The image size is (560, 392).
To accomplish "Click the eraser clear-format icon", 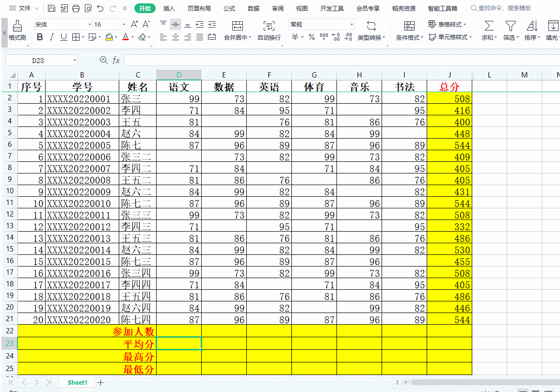I will [x=142, y=37].
